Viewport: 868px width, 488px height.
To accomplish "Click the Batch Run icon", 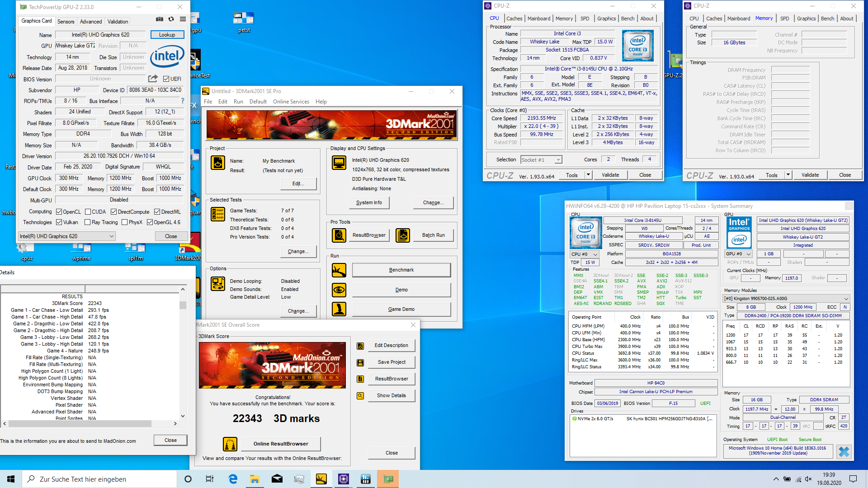I will 403,235.
